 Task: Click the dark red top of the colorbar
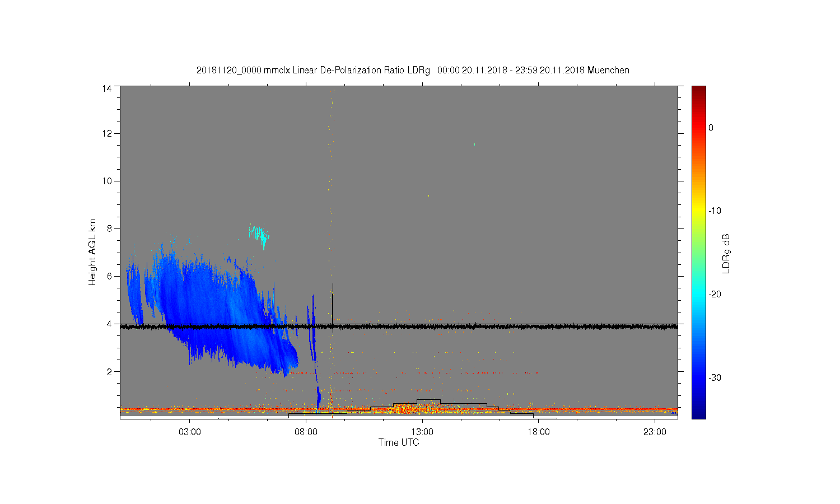tap(698, 91)
